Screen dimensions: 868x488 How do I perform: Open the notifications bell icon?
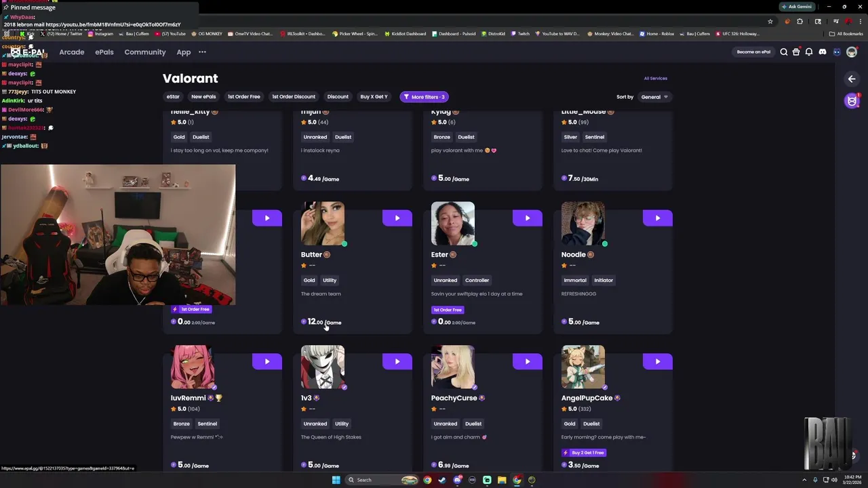(x=809, y=52)
